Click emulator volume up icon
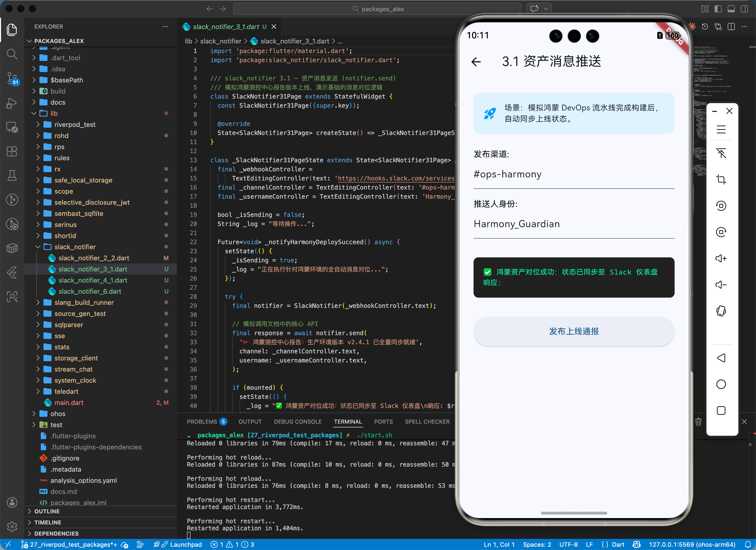Image resolution: width=756 pixels, height=550 pixels. (x=721, y=259)
